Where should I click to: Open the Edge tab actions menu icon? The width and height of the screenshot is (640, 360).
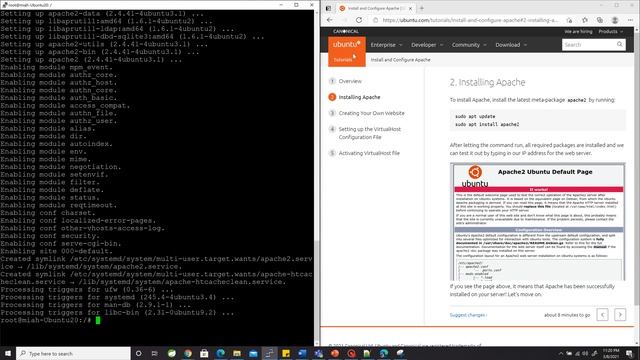pos(328,8)
